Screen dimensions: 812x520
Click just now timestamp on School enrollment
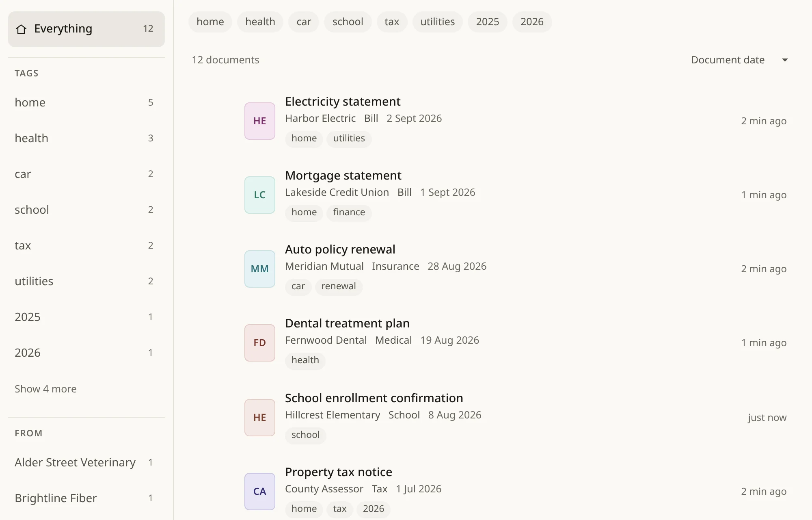(767, 418)
